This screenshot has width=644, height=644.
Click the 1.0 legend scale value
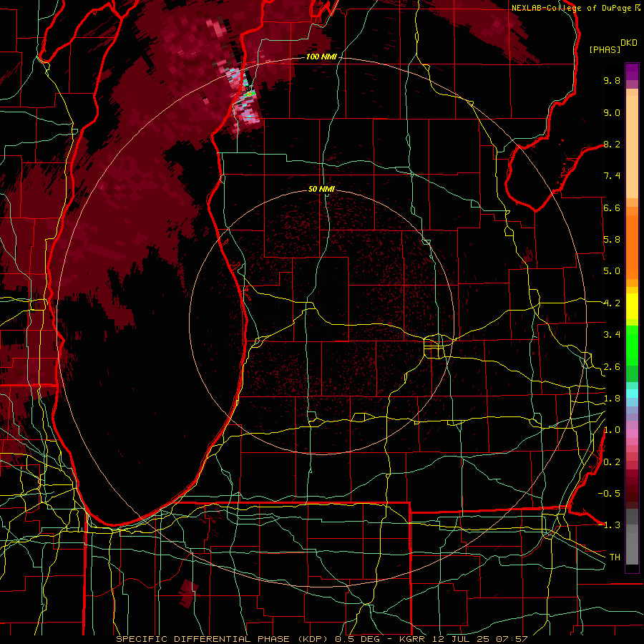point(612,430)
